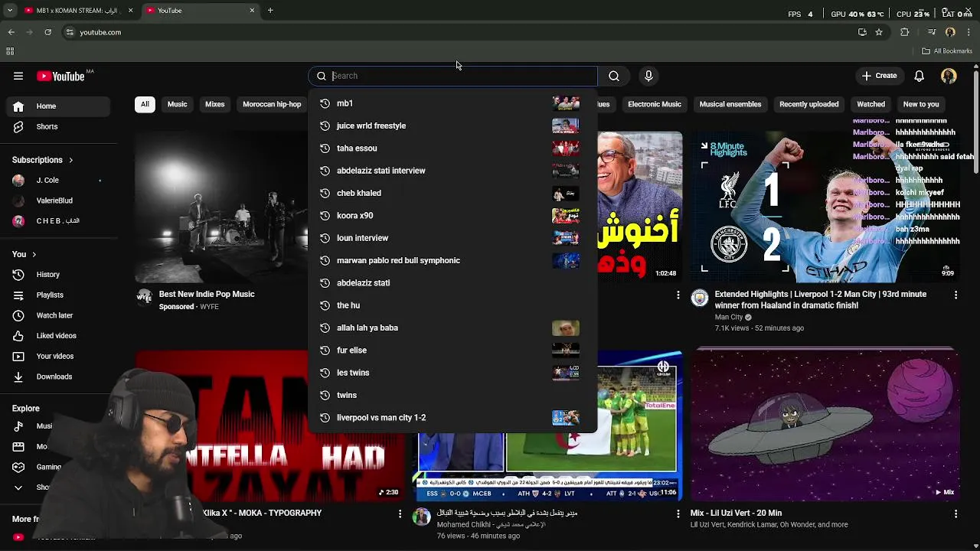
Task: Open options for Liverpool highlights video
Action: (955, 295)
